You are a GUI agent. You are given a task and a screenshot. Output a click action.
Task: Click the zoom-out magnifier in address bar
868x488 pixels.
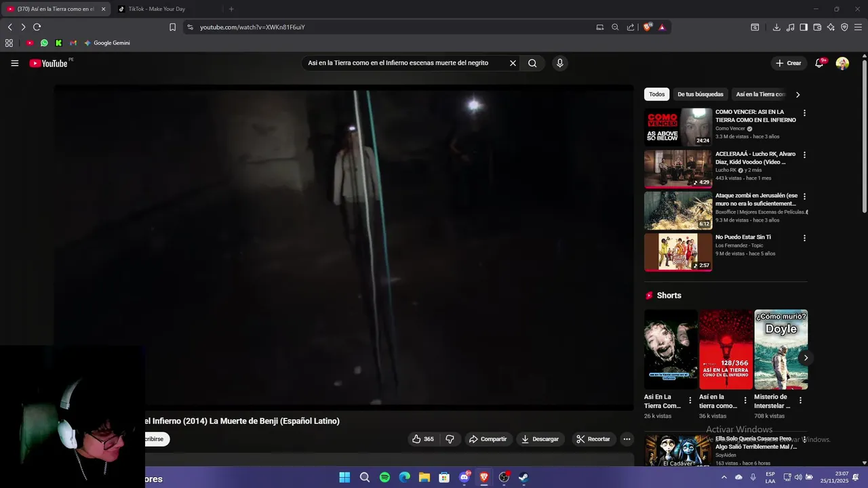coord(615,27)
